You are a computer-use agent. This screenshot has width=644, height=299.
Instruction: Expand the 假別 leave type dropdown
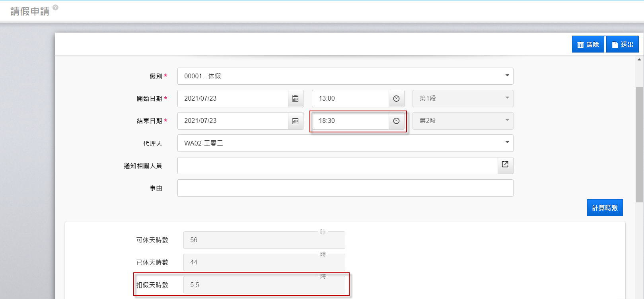pyautogui.click(x=507, y=76)
